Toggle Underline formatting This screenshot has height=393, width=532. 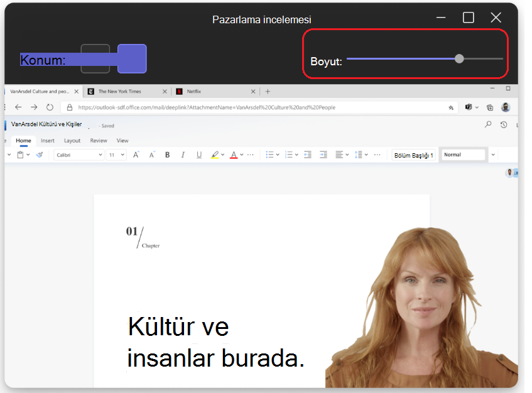coord(199,155)
